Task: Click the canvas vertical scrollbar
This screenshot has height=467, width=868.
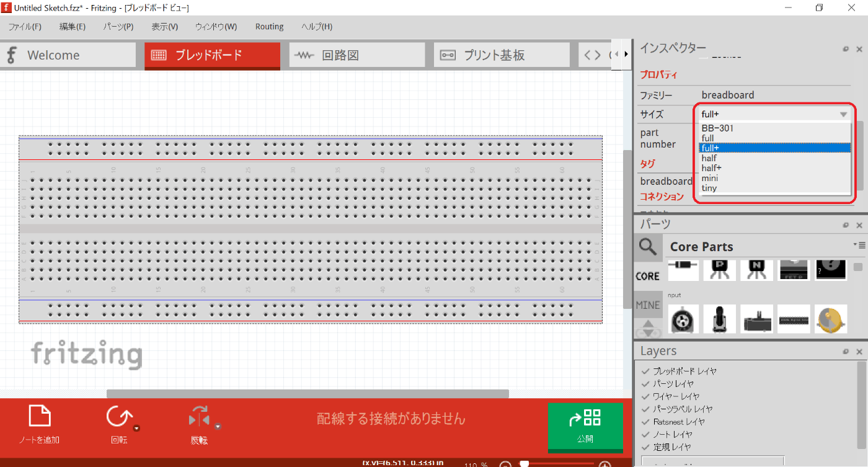Action: point(627,229)
